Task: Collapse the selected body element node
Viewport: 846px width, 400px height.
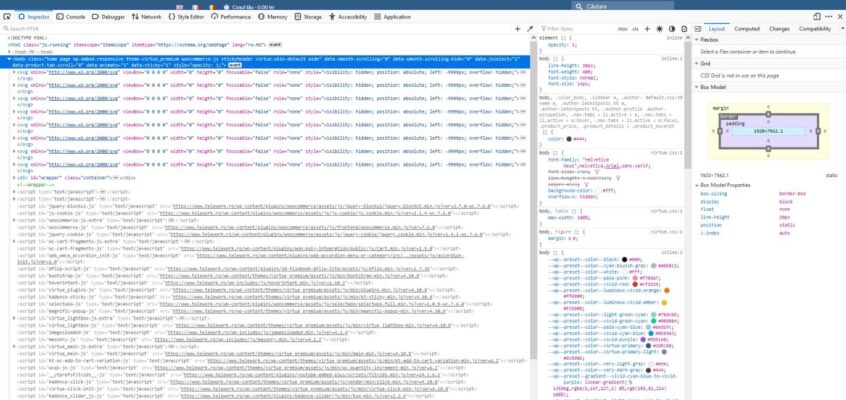Action: point(9,58)
